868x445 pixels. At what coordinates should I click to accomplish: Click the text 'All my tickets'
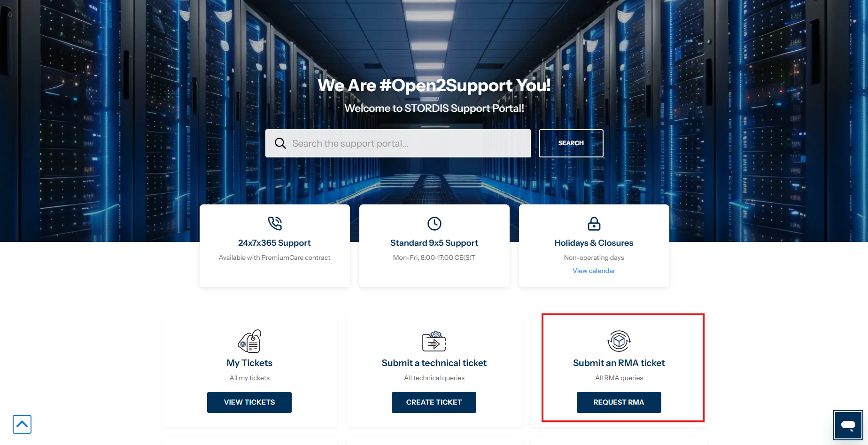(x=249, y=378)
